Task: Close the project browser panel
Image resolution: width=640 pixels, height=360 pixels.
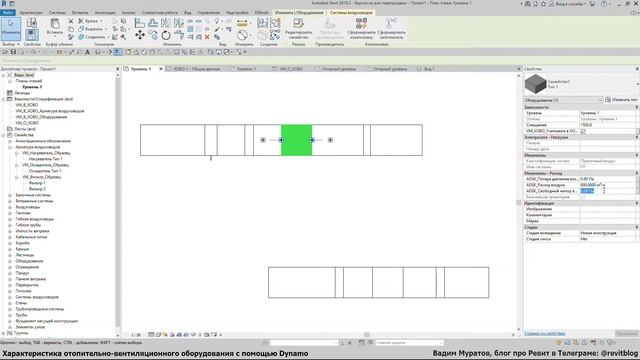Action: tap(118, 69)
